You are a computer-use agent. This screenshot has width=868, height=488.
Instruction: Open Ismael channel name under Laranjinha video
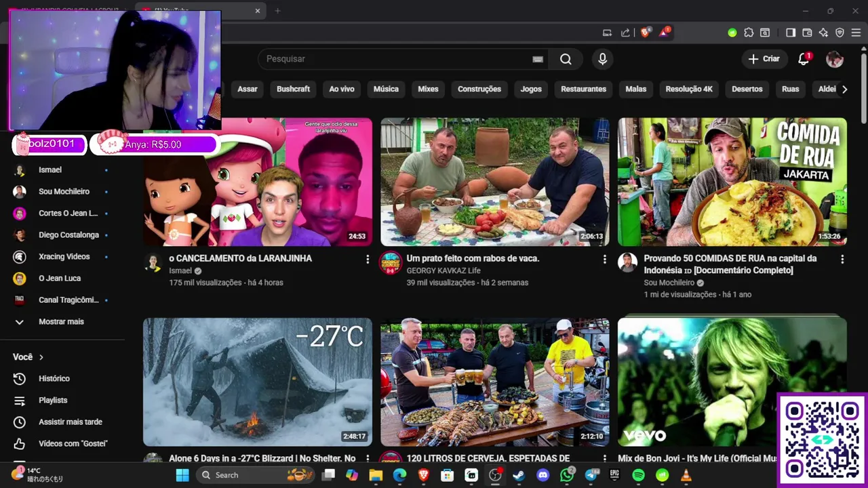[180, 270]
